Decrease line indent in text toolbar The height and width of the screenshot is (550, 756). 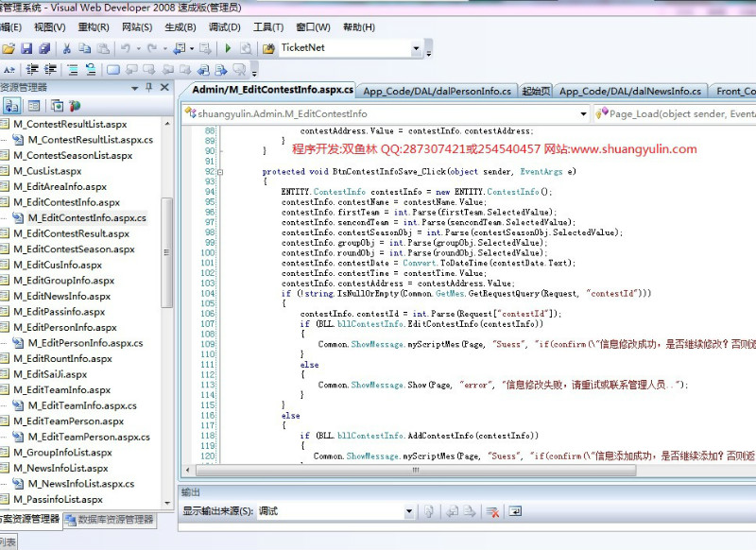pos(32,70)
